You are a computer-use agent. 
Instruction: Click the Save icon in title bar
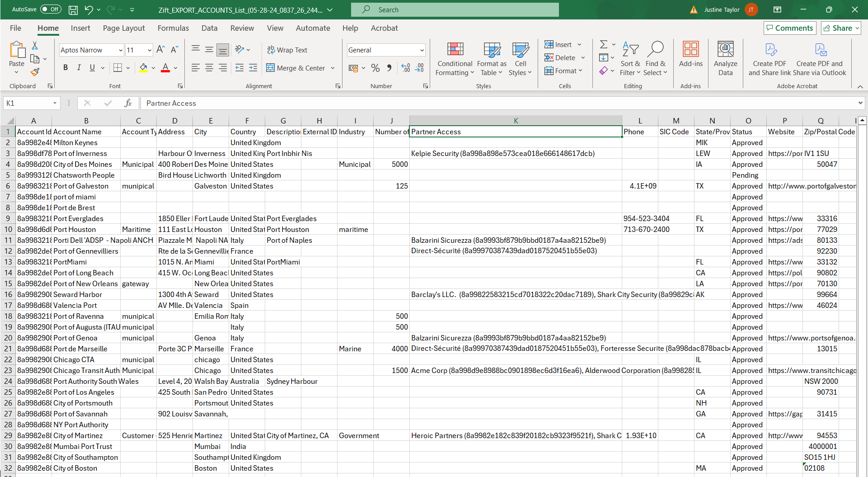73,9
